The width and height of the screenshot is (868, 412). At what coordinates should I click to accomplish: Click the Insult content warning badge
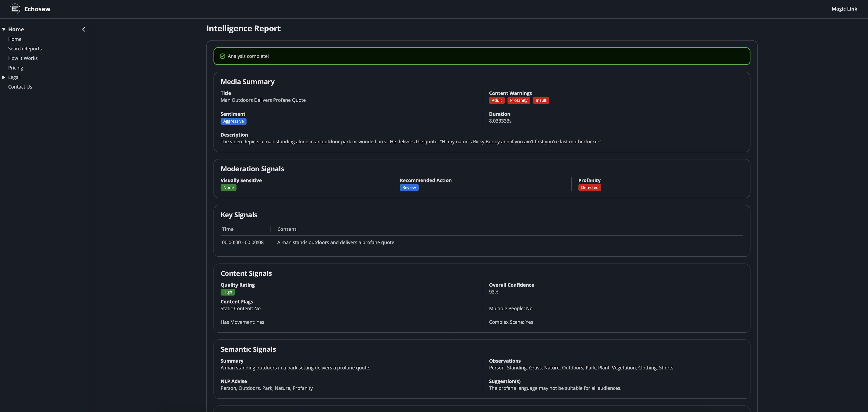click(x=540, y=100)
